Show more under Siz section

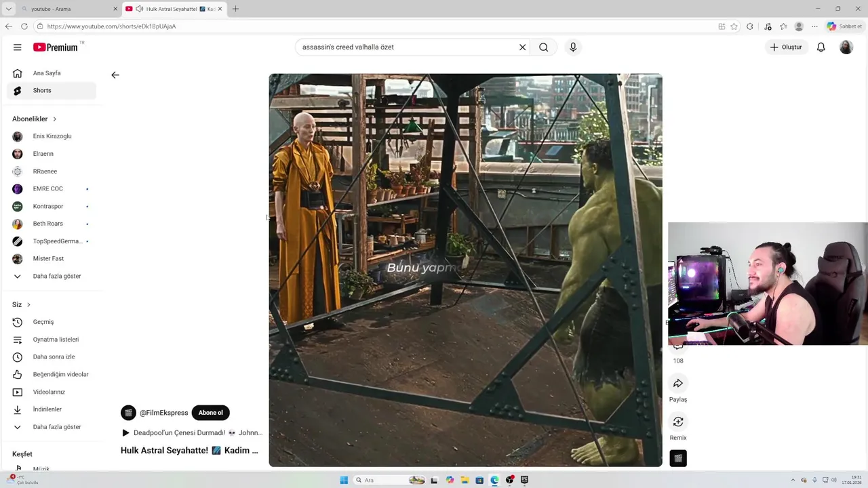(x=52, y=427)
